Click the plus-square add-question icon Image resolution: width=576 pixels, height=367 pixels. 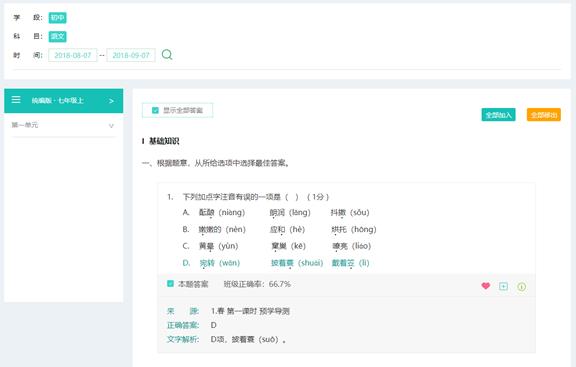click(504, 286)
